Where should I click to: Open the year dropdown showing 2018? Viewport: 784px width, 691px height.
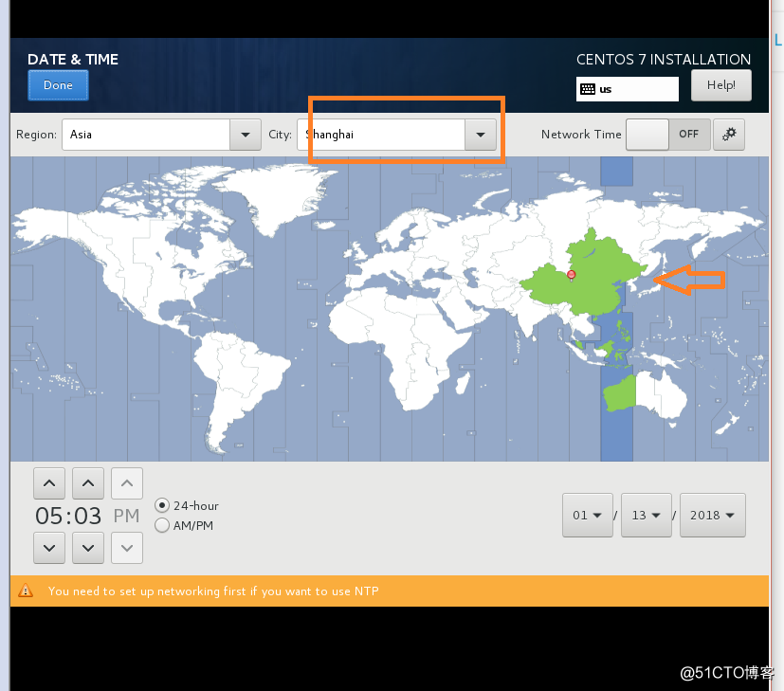(713, 515)
